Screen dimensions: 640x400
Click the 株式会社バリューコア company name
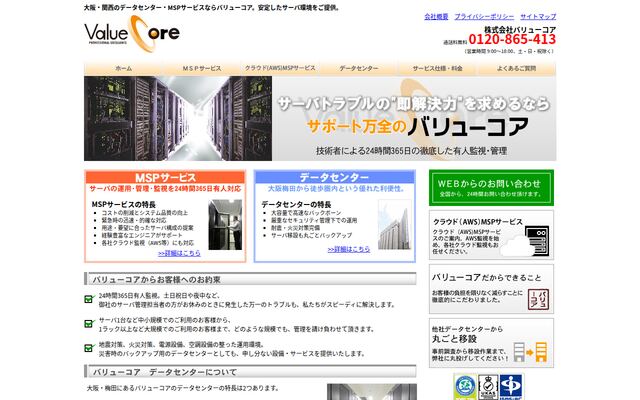click(x=520, y=29)
